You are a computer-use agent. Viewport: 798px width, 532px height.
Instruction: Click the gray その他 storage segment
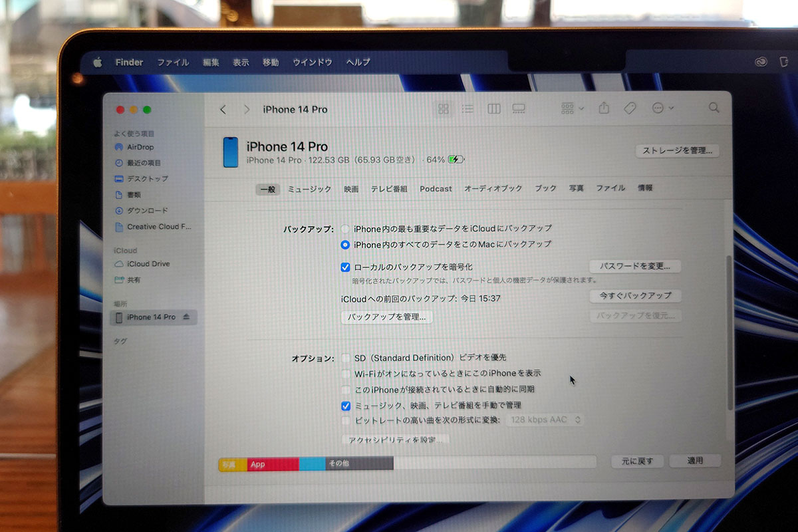359,464
